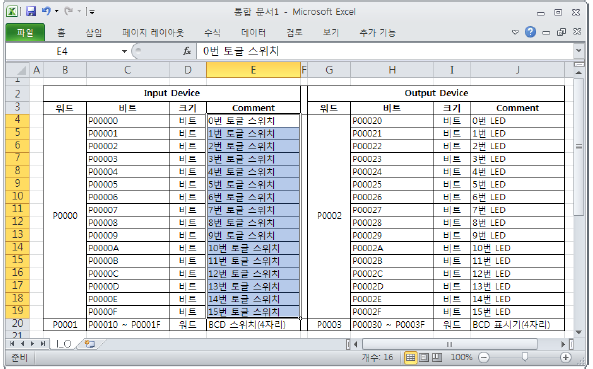Click the zoom out minus button
The image size is (593, 369).
click(x=484, y=357)
